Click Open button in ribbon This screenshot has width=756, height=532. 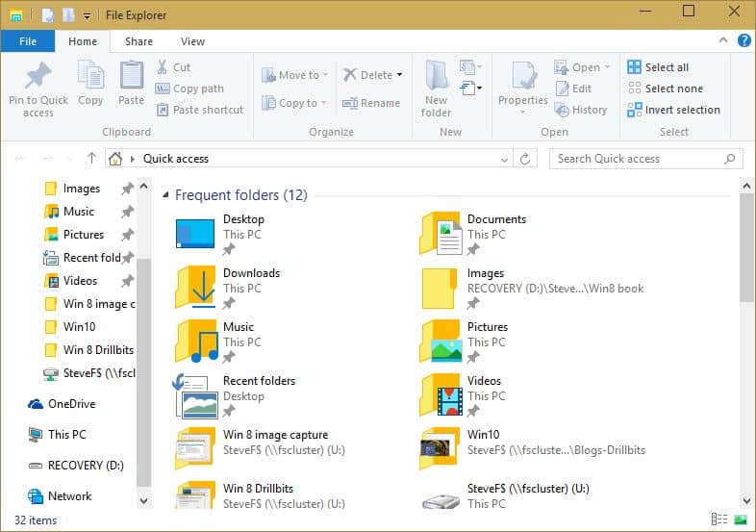pos(582,67)
